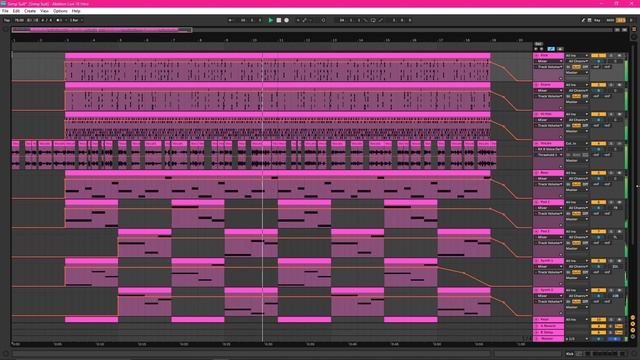Fold the Vocals track using its title triangle
The image size is (640, 360).
(x=537, y=143)
